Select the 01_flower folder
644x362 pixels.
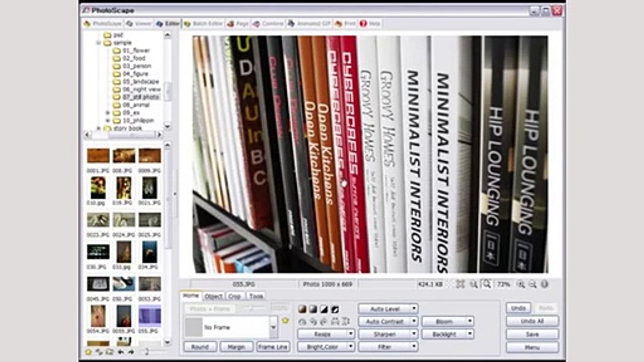coord(132,51)
